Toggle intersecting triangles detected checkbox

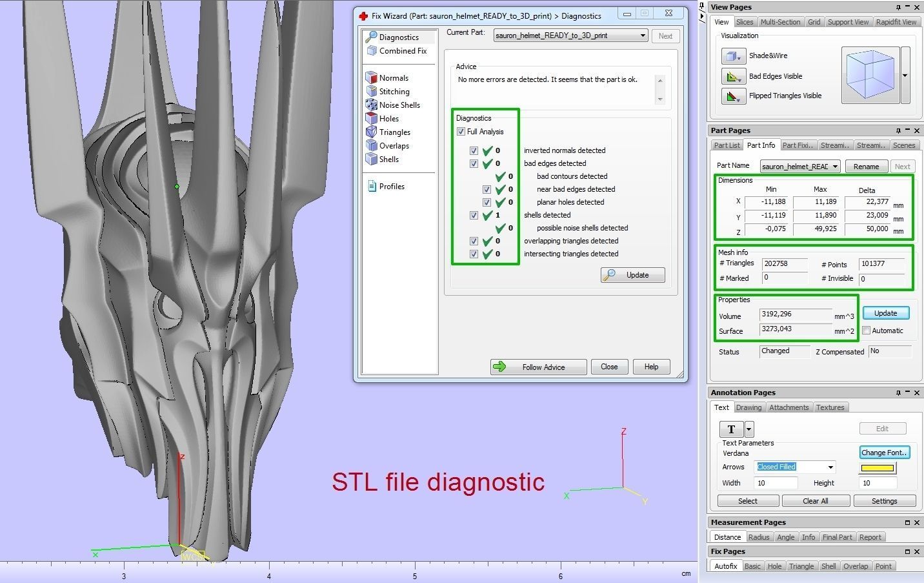click(474, 254)
